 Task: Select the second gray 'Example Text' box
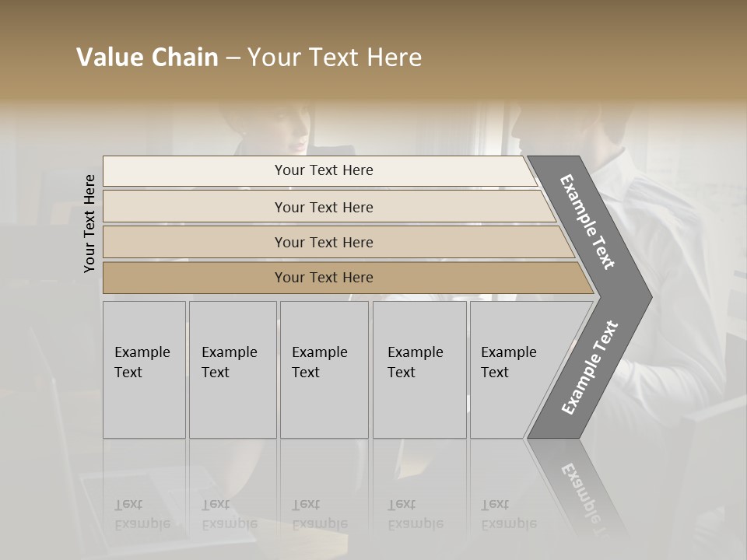click(x=233, y=369)
